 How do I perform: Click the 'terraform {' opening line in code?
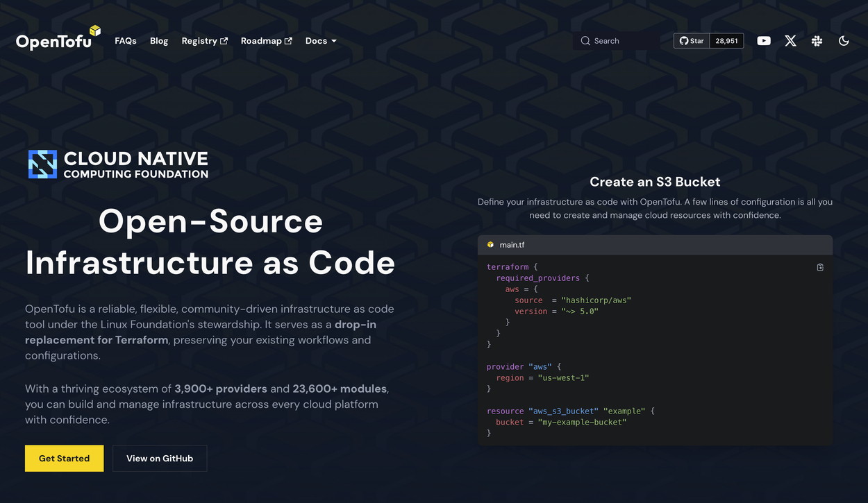point(512,267)
